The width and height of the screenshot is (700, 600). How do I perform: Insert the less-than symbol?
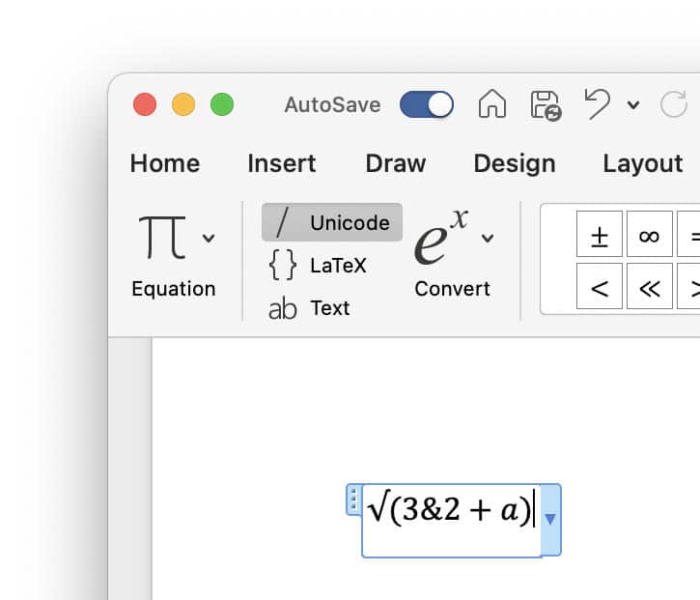click(600, 286)
